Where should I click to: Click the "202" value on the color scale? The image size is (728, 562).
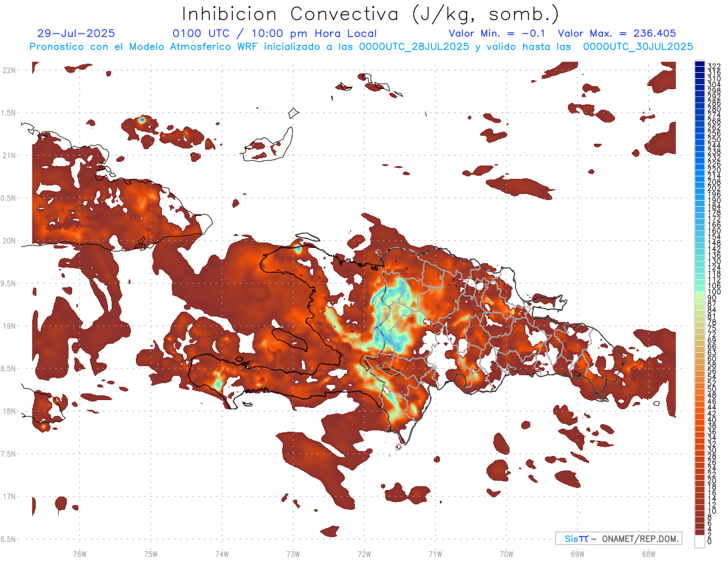coord(714,189)
